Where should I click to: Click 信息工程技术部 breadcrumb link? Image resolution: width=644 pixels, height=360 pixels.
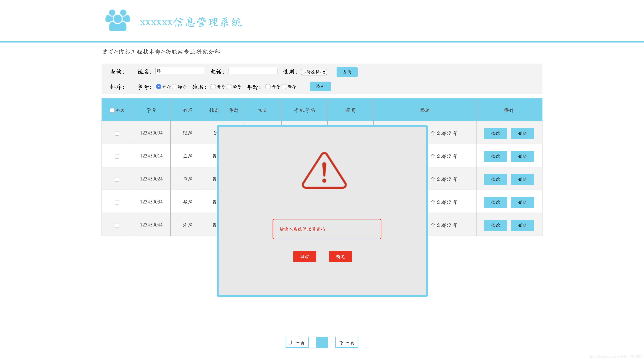139,52
